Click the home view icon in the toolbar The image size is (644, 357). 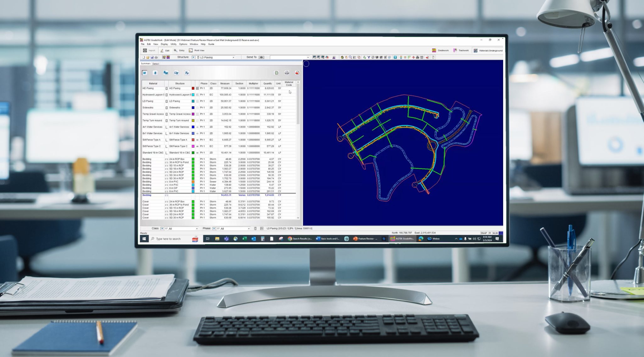tap(342, 58)
